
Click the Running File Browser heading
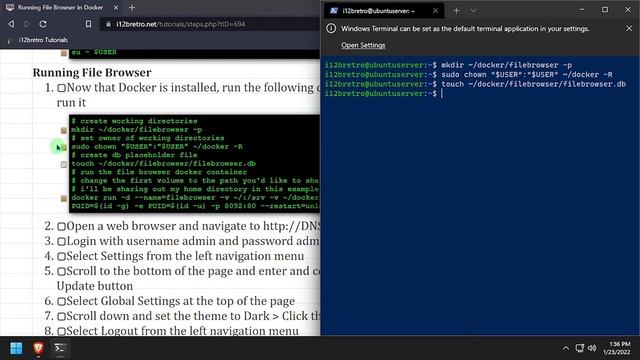click(92, 73)
